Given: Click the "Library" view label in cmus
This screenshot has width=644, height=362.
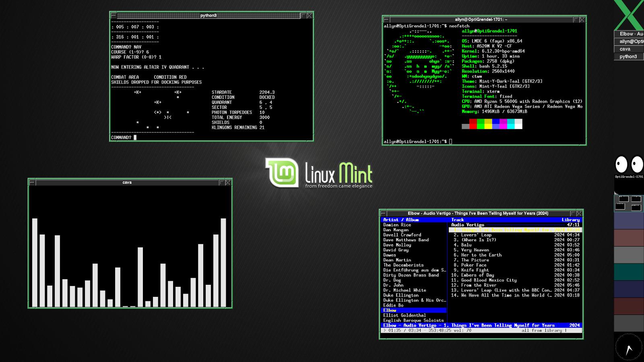Looking at the screenshot, I should pyautogui.click(x=570, y=220).
